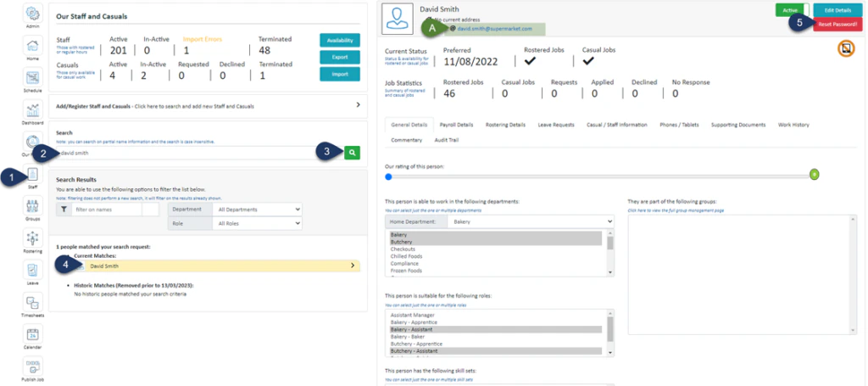
Task: Switch to the General Details tab
Action: (409, 125)
